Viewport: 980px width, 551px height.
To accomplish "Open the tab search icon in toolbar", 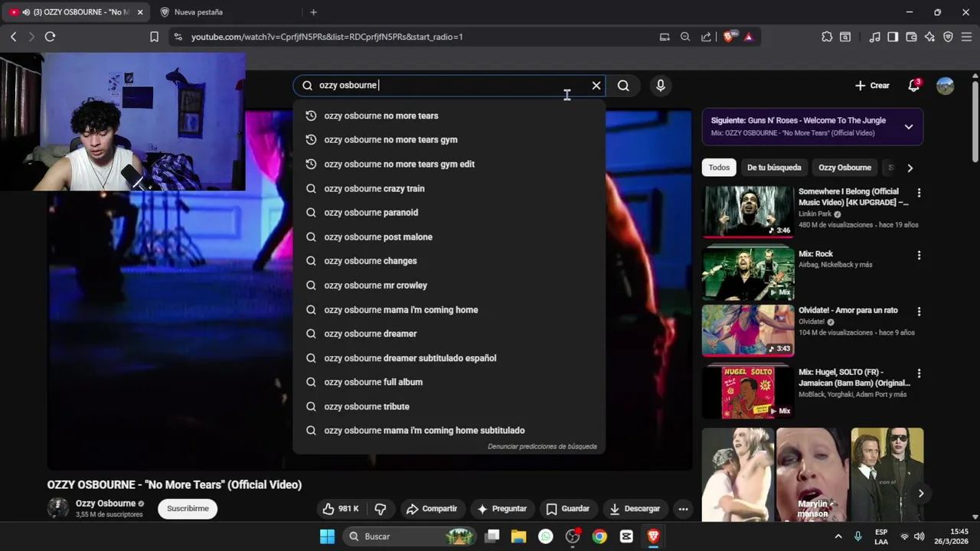I will click(845, 37).
